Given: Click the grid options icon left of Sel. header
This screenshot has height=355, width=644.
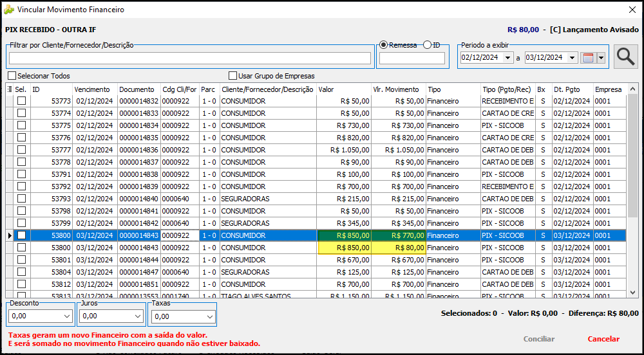Looking at the screenshot, I should click(10, 89).
